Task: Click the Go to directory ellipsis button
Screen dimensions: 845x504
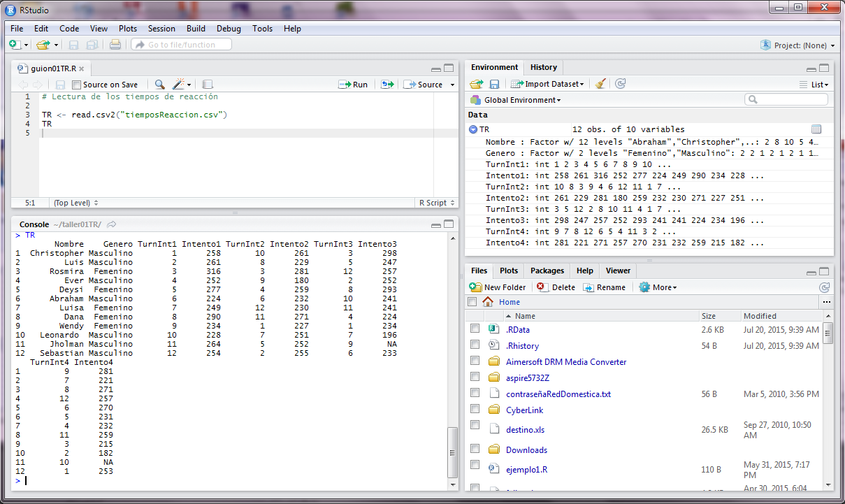Action: (x=827, y=302)
